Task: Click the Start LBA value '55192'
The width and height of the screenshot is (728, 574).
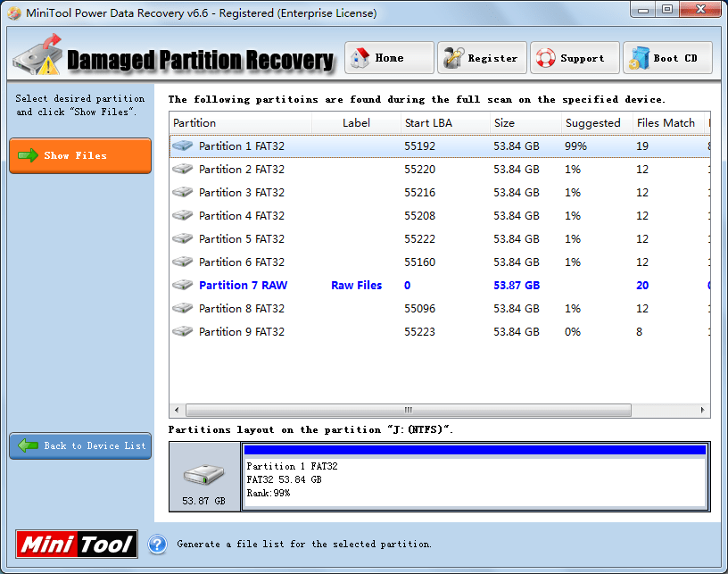Action: (419, 146)
